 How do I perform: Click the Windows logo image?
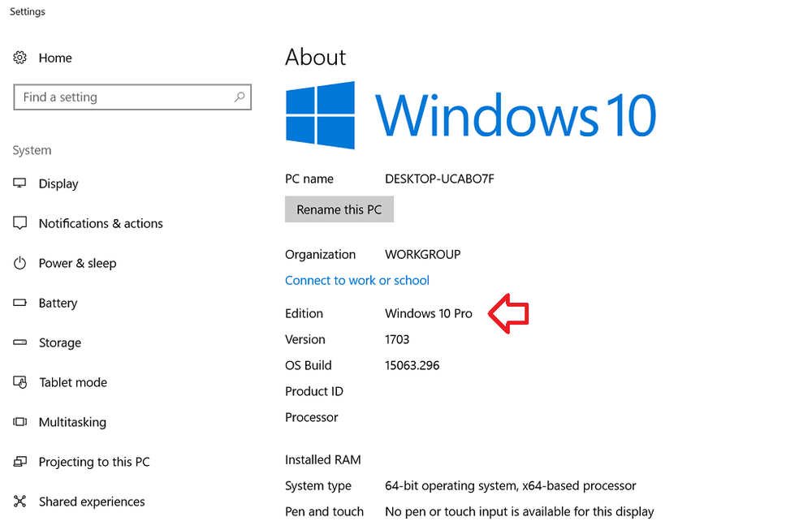[320, 115]
